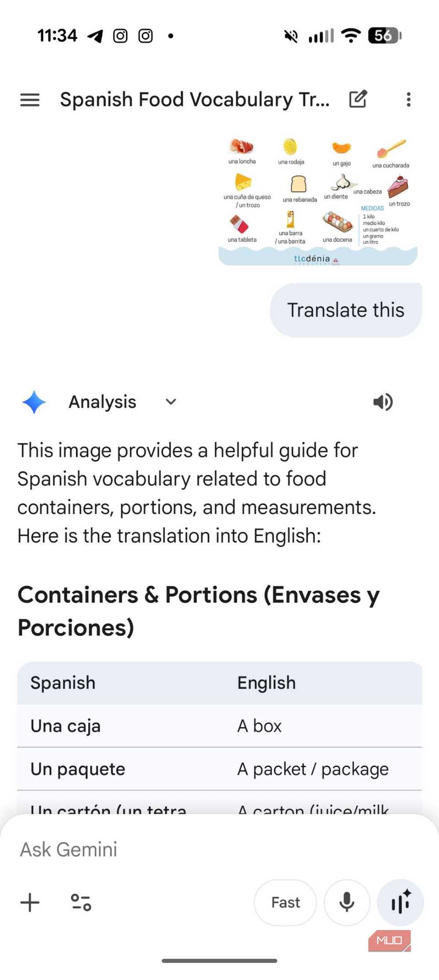Open the Fast model selector
The width and height of the screenshot is (439, 980).
coord(285,902)
